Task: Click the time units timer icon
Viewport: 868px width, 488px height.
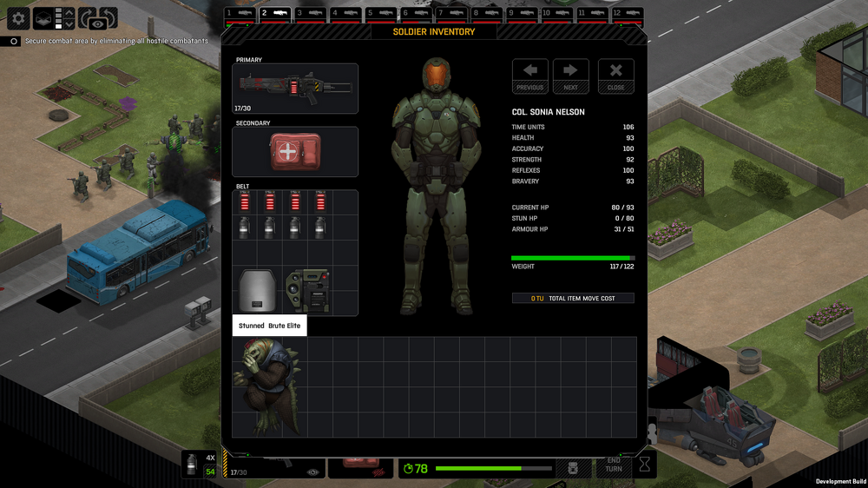Action: 409,469
